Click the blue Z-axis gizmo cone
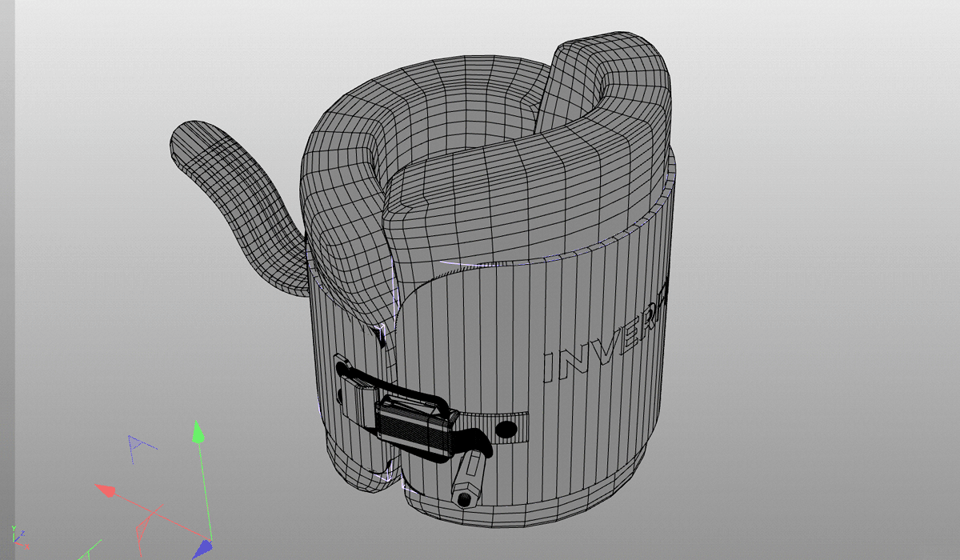960x560 pixels. (x=203, y=548)
